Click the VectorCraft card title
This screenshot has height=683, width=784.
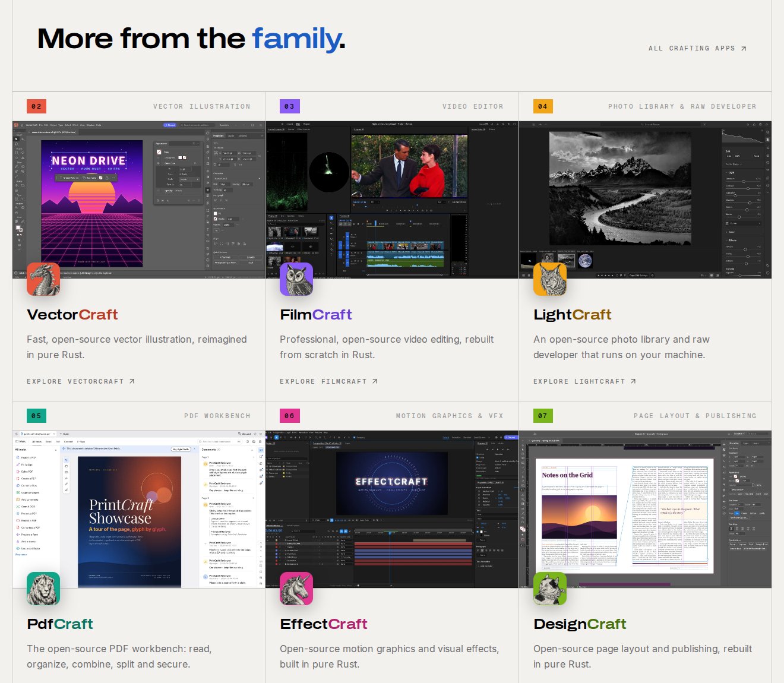coord(72,315)
